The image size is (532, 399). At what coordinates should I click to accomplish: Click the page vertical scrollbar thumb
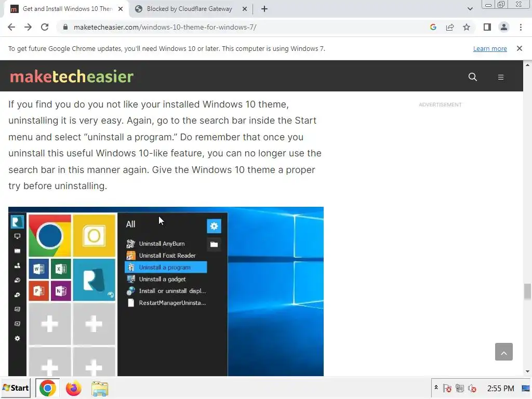click(x=527, y=292)
